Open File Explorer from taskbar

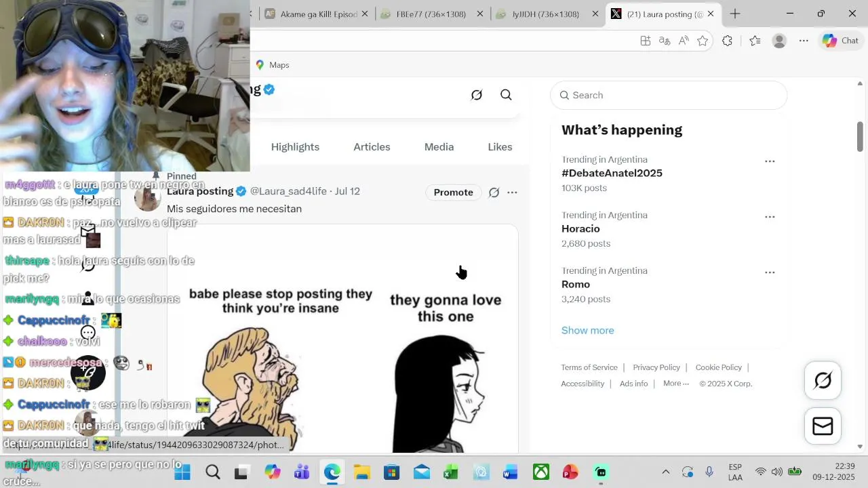(361, 472)
